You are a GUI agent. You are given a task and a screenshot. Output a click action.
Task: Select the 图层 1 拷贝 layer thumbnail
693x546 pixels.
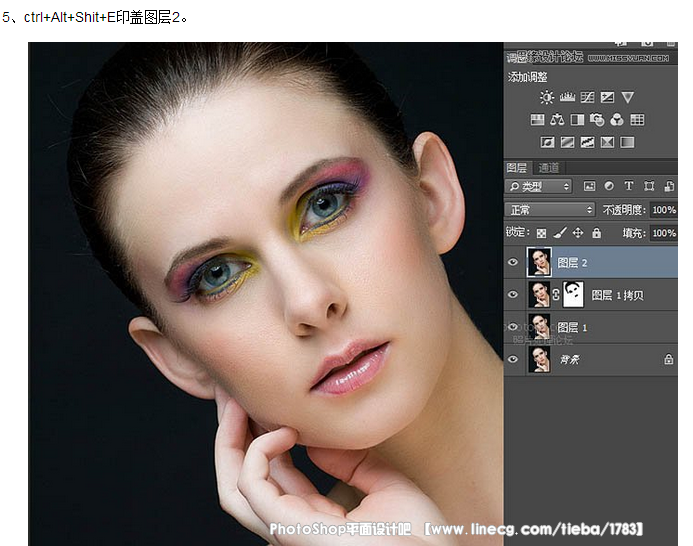539,294
